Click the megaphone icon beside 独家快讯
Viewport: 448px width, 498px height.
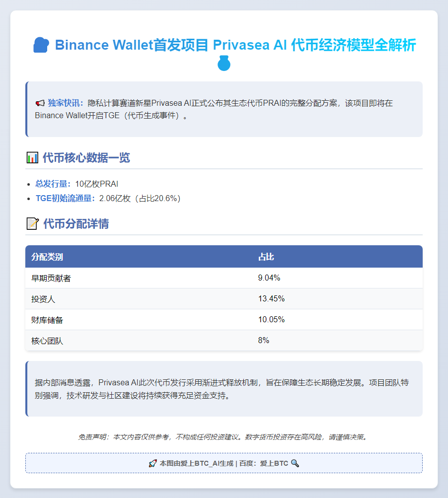[x=40, y=103]
